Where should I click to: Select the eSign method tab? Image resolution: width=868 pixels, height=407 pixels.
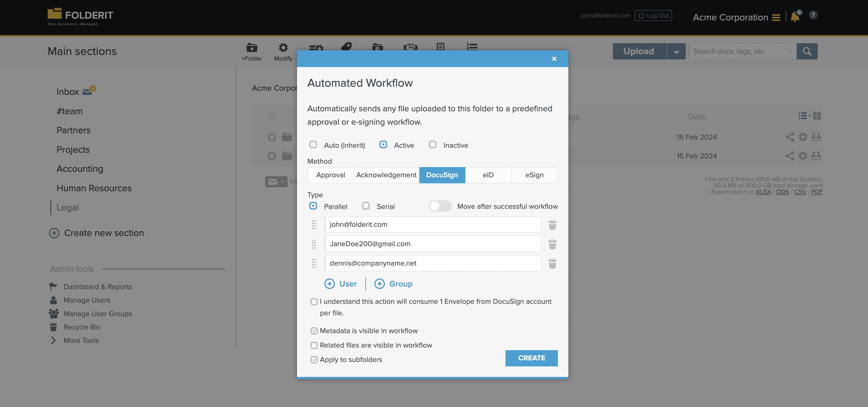pyautogui.click(x=534, y=175)
